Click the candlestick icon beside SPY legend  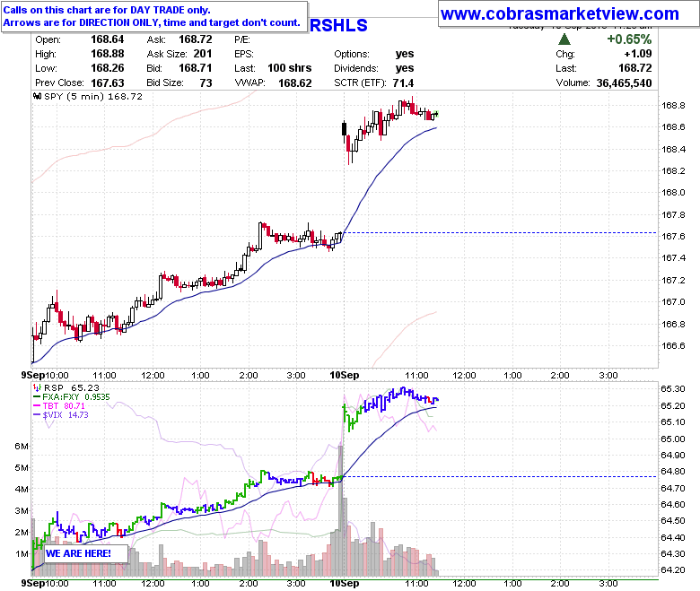38,96
